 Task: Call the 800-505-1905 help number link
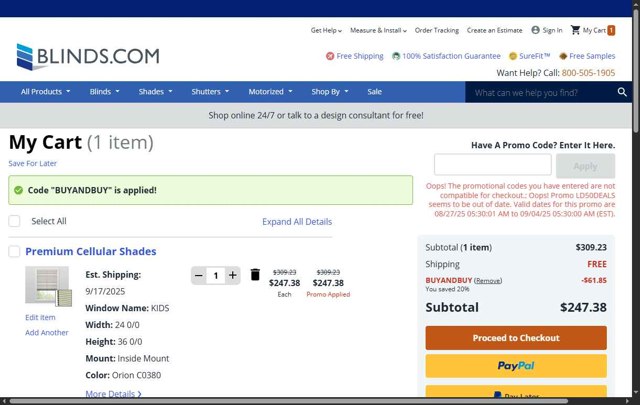[x=588, y=73]
